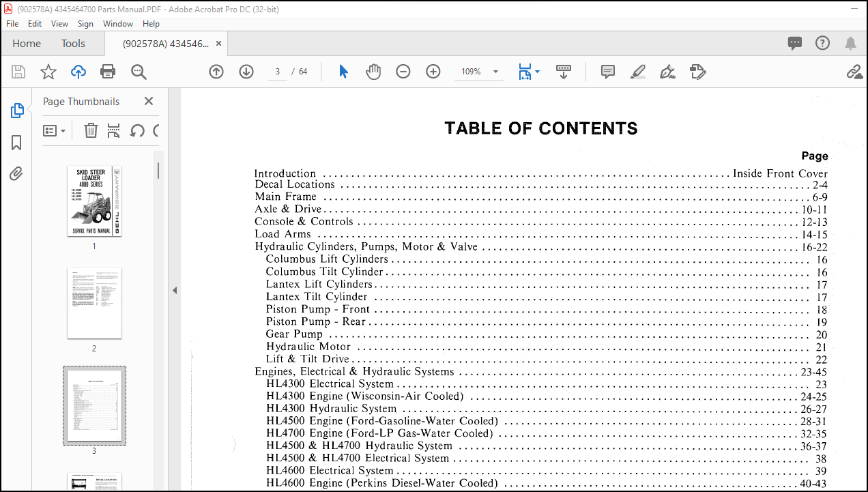Close the (902578A) document tab

tap(218, 43)
